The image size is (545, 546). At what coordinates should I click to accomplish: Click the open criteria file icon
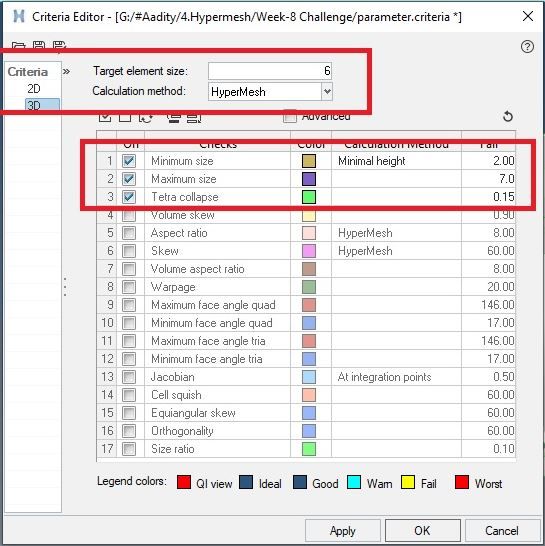(x=18, y=45)
